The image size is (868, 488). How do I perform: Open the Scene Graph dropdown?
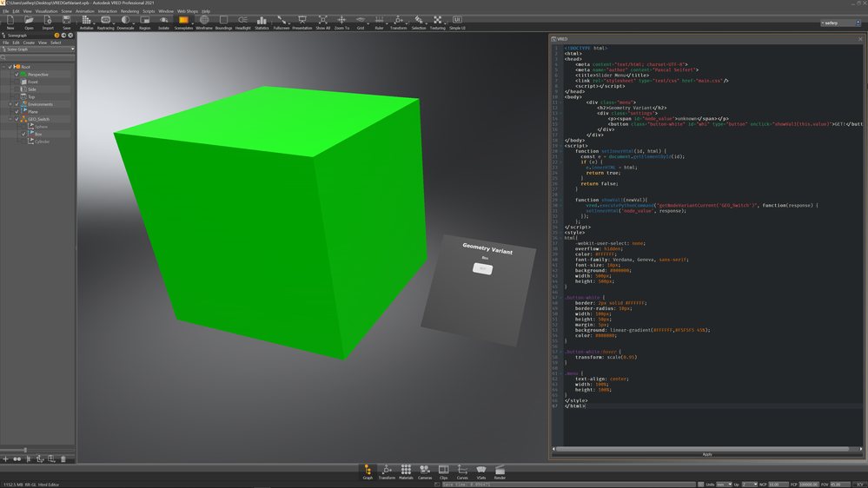pyautogui.click(x=37, y=49)
